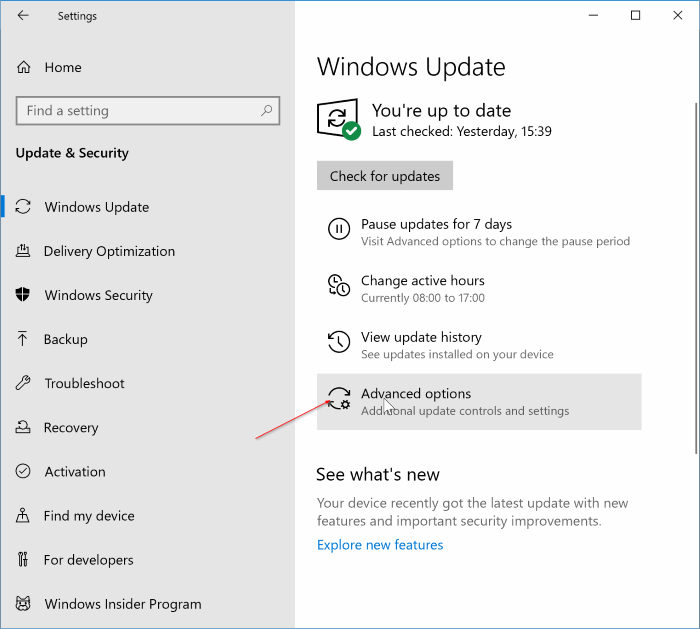
Task: Open Delivery Optimization section
Action: pos(109,251)
